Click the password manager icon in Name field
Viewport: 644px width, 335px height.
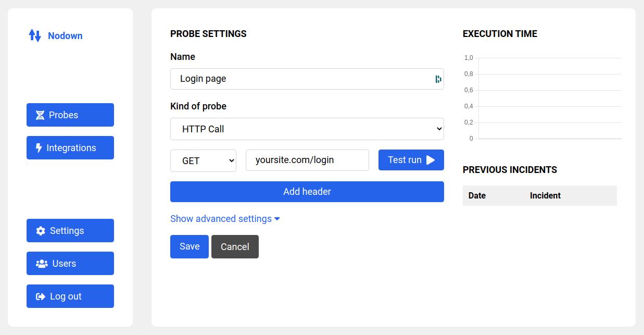pyautogui.click(x=438, y=79)
